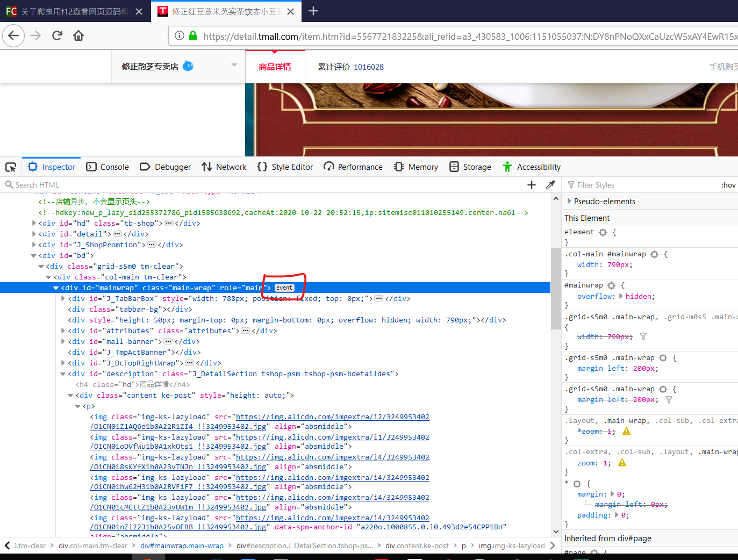Collapse the grid-s5m0 tm-clear div
738x560 pixels.
pyautogui.click(x=41, y=266)
